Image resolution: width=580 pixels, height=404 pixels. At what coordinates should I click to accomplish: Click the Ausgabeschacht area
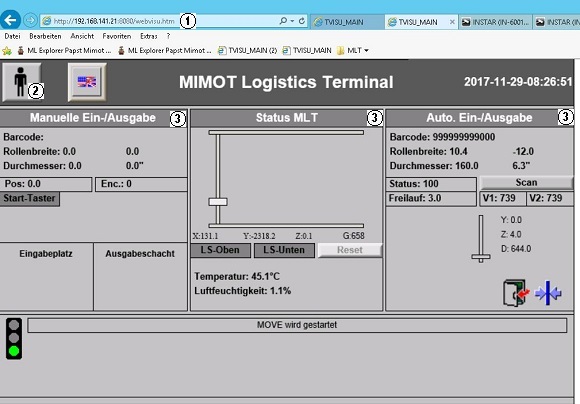[141, 277]
